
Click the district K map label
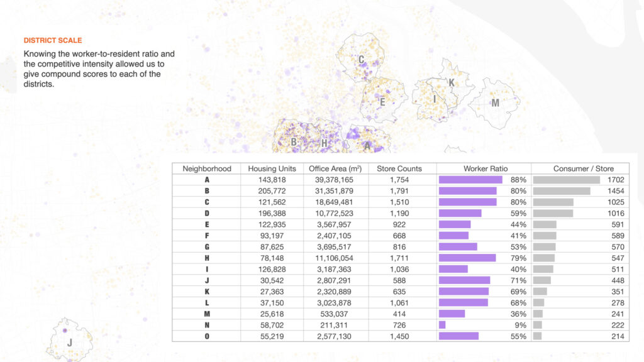click(x=452, y=82)
